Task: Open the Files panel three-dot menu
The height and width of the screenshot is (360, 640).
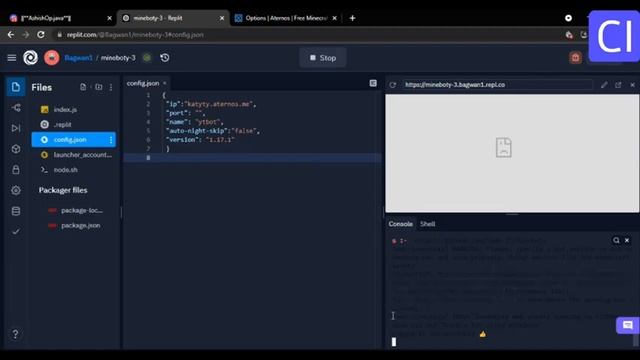Action: (111, 87)
